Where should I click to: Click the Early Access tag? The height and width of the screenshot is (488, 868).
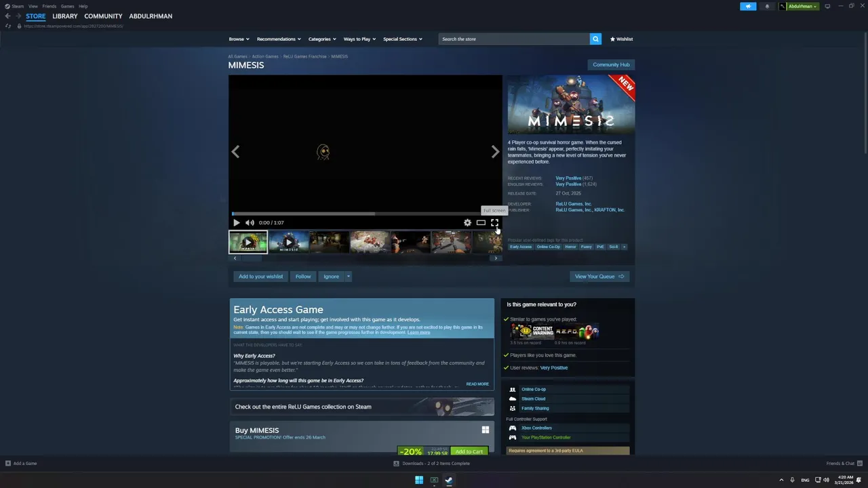point(521,247)
